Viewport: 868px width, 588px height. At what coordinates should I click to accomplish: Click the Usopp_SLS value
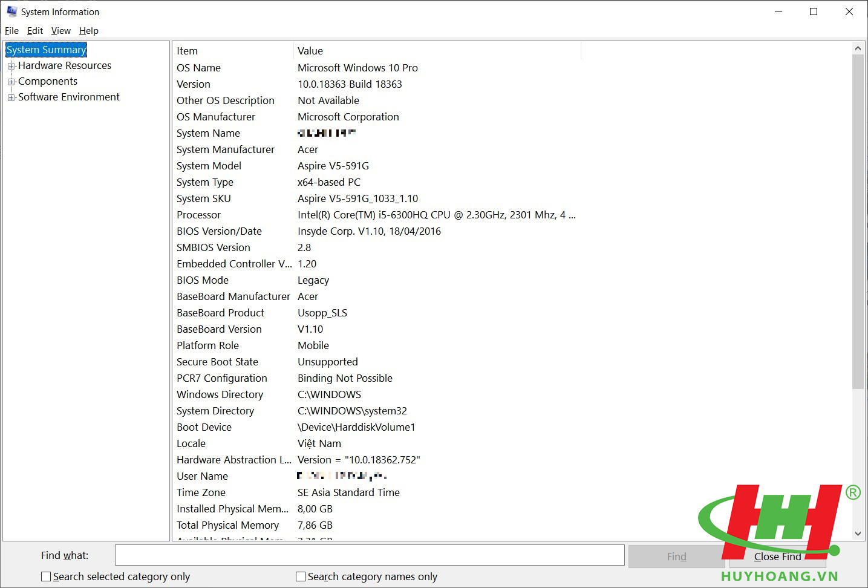coord(322,313)
